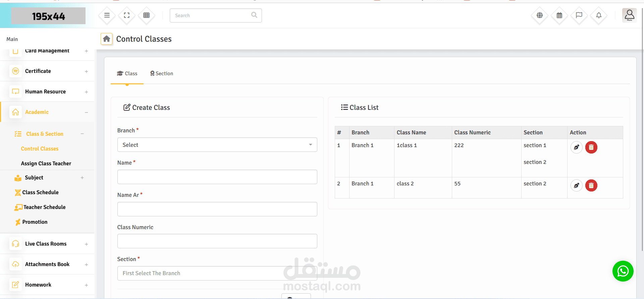644x299 pixels.
Task: Click the Class Schedule hourglass icon
Action: tap(18, 193)
